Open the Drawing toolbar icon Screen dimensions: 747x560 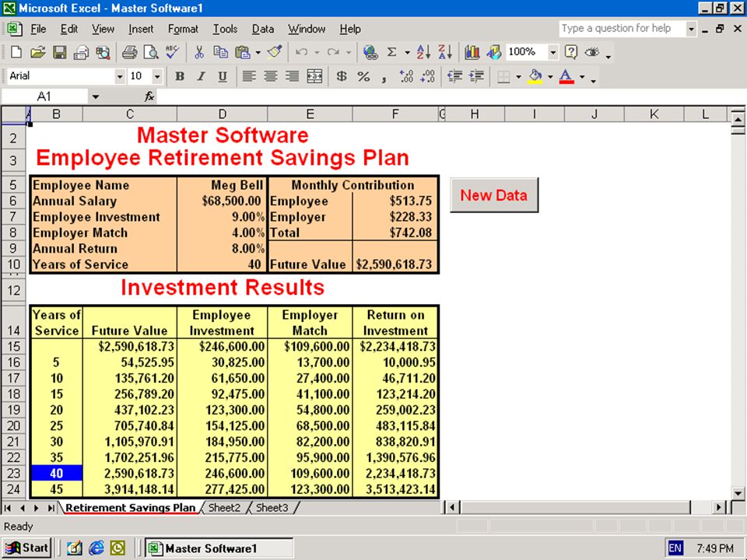[x=493, y=52]
